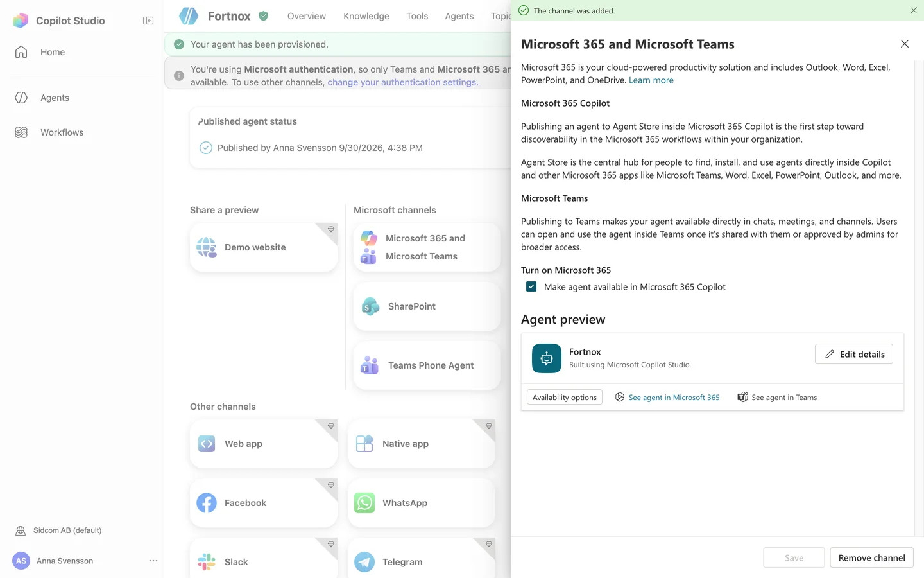
Task: Open the Availability options dropdown
Action: (565, 398)
